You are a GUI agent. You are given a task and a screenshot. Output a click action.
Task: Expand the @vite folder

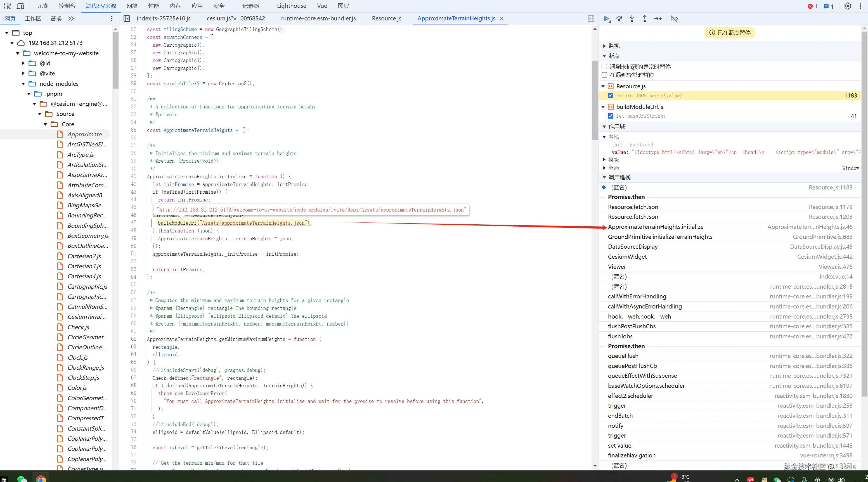23,73
